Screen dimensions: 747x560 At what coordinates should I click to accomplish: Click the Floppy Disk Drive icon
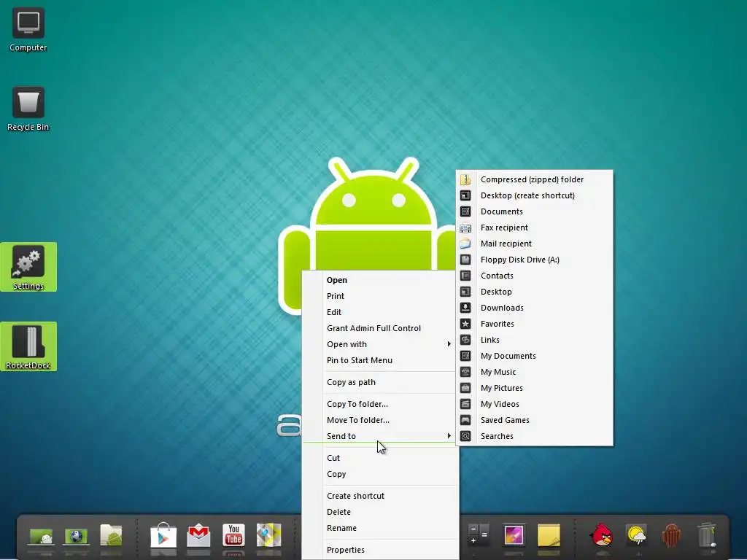(465, 260)
